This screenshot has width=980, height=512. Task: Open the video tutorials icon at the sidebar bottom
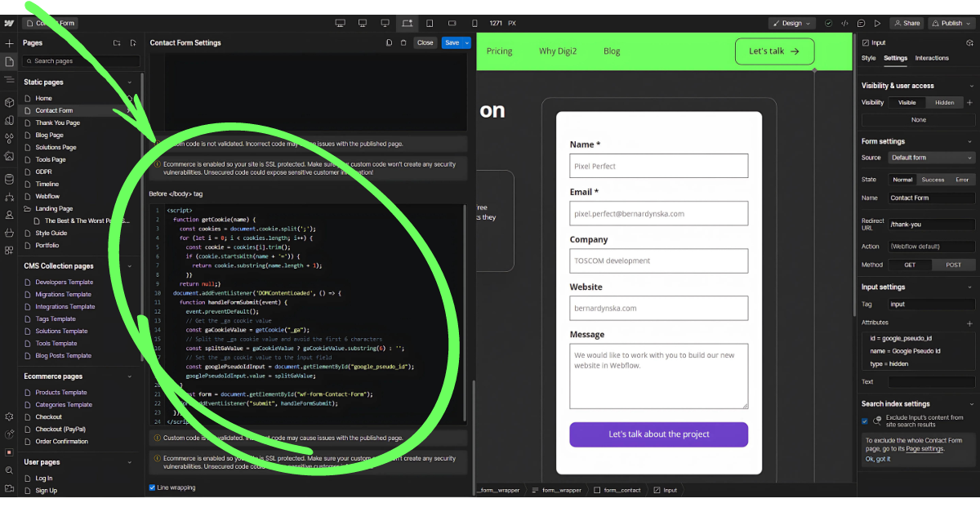9,488
